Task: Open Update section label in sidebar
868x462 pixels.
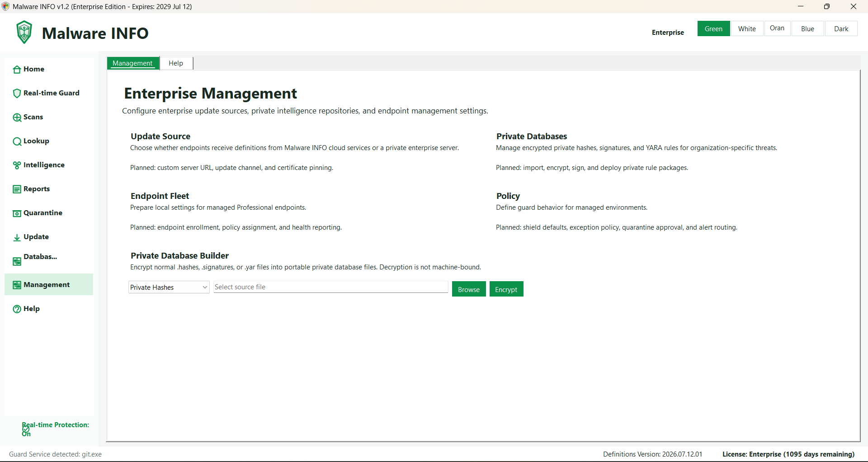Action: coord(36,237)
